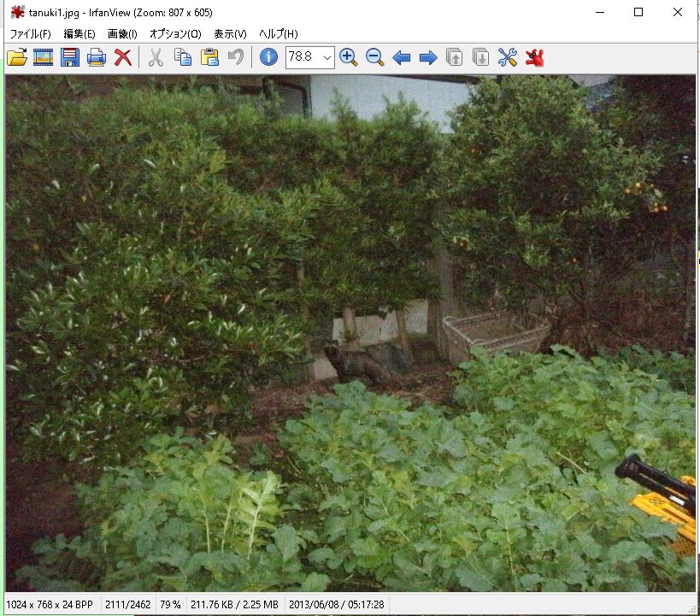Screen dimensions: 700x616
Task: Show image information via blue info icon
Action: pyautogui.click(x=268, y=58)
